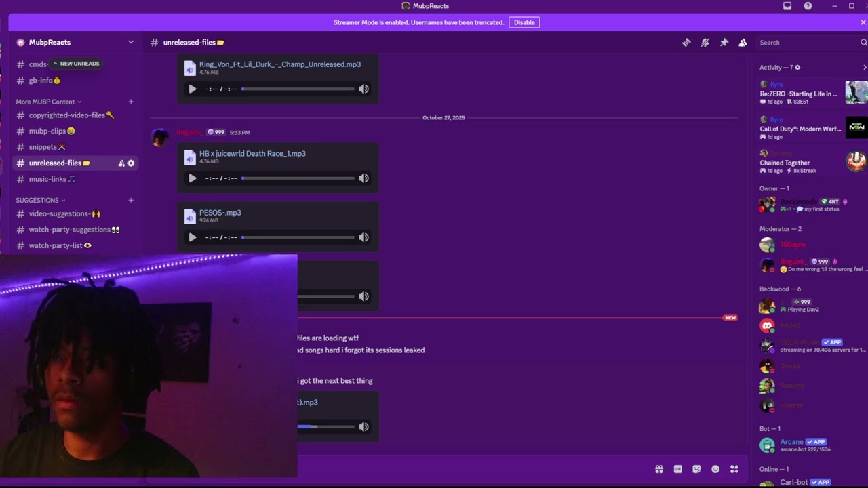Image resolution: width=868 pixels, height=488 pixels.
Task: Dismiss the Streamer Mode banner
Action: coord(863,22)
